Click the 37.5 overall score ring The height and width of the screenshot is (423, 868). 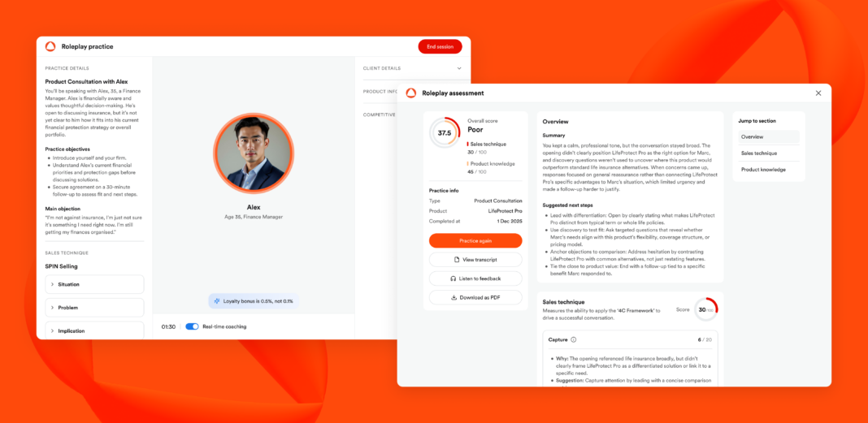[445, 132]
